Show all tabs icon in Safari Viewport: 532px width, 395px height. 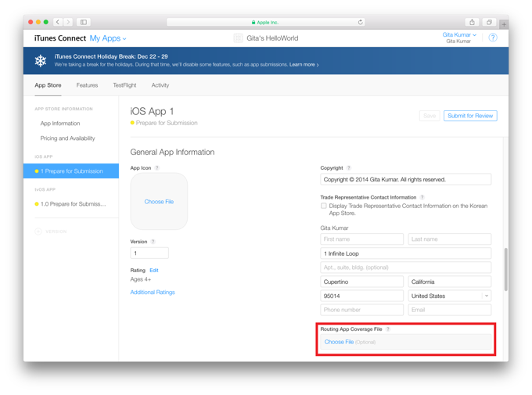click(489, 22)
